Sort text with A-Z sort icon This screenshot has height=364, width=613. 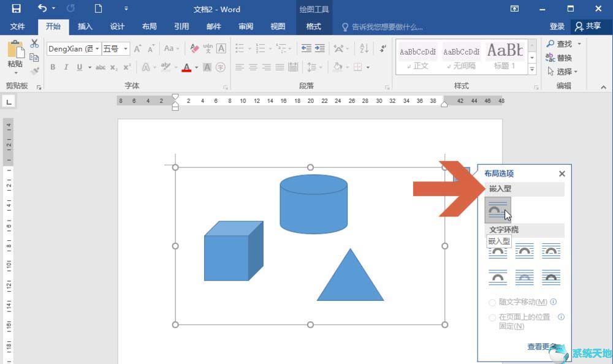(364, 48)
